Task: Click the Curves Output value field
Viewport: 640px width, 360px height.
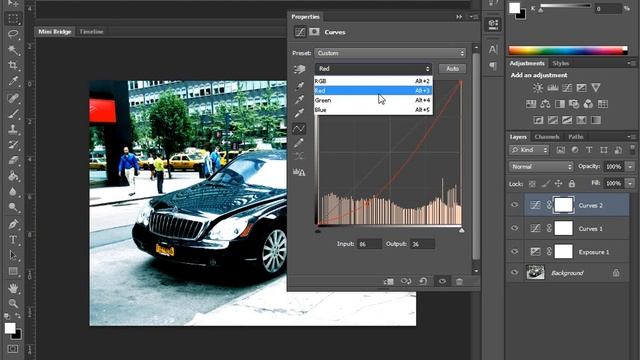Action: (422, 244)
